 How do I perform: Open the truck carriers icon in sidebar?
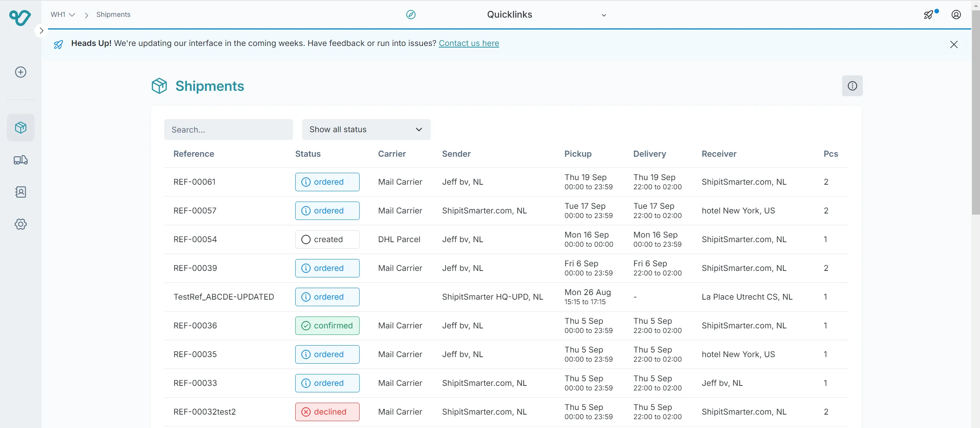click(21, 160)
